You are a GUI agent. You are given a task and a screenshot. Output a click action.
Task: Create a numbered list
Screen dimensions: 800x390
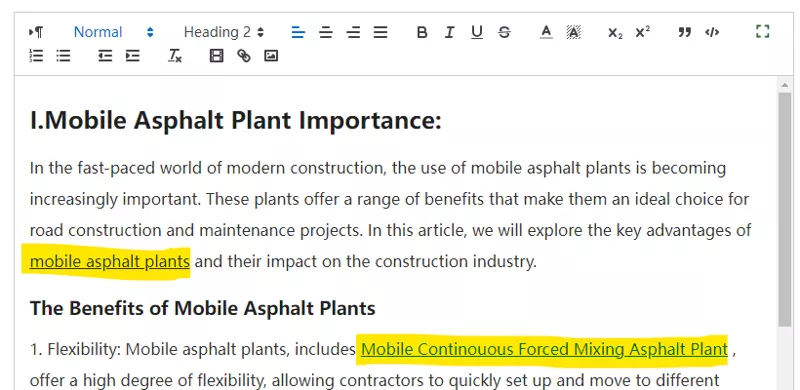coord(36,56)
